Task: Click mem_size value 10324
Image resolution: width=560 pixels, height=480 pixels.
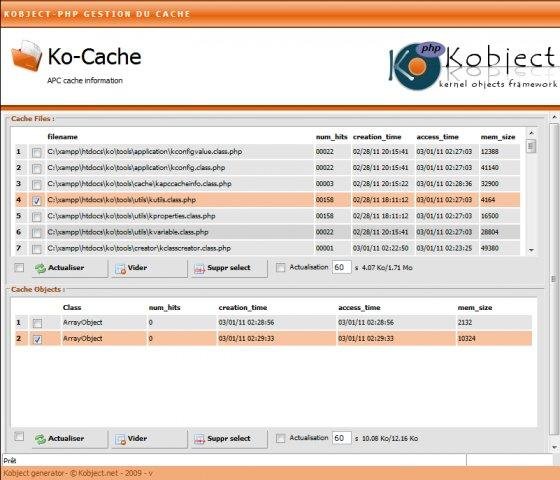Action: point(466,338)
